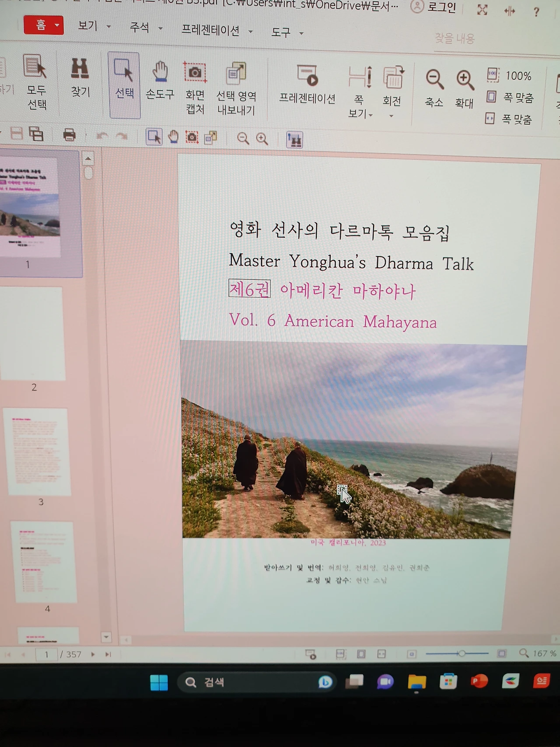This screenshot has width=560, height=747.
Task: Toggle full screen with the expand-arrows icon
Action: pos(482,10)
